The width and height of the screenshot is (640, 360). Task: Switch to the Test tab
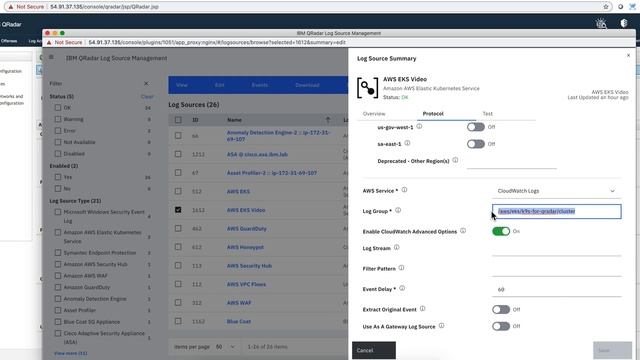tap(487, 113)
